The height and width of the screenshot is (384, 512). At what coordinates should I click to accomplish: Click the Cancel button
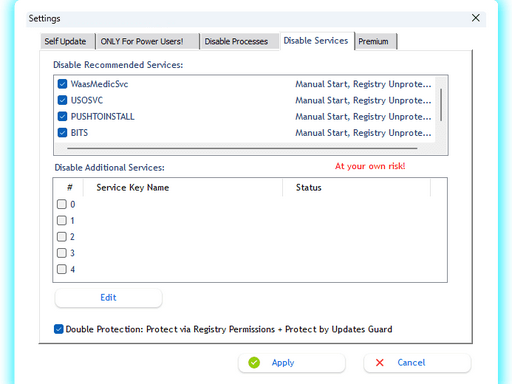417,363
